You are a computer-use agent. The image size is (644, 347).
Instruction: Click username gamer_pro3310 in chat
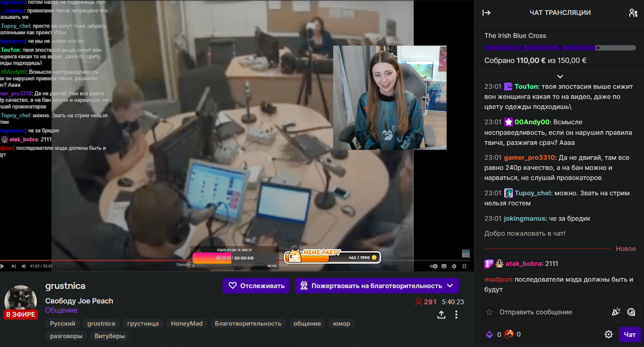click(x=529, y=158)
